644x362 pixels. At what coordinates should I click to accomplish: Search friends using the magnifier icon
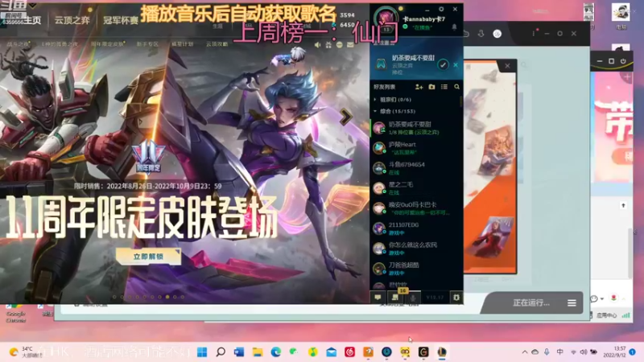click(456, 87)
